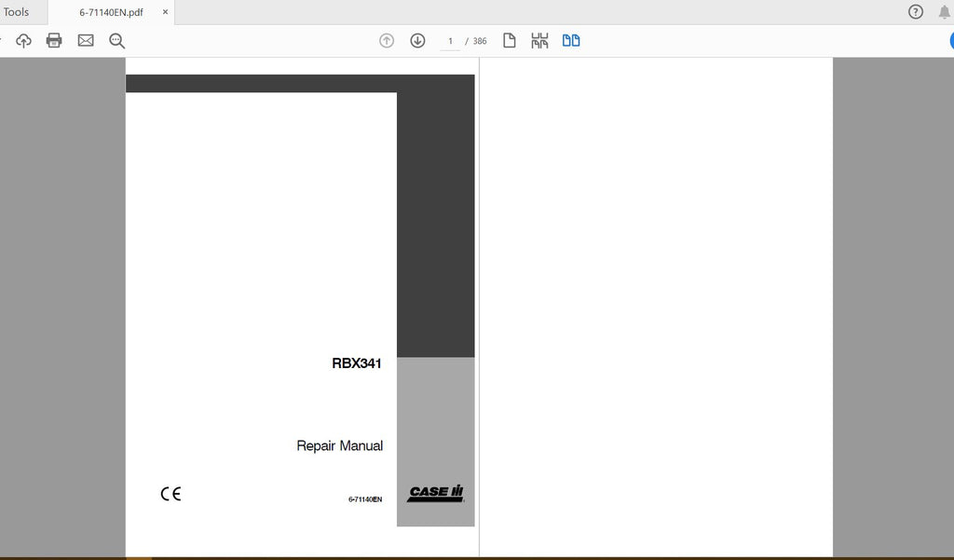Go to next page arrow
This screenshot has height=560, width=954.
[x=417, y=41]
